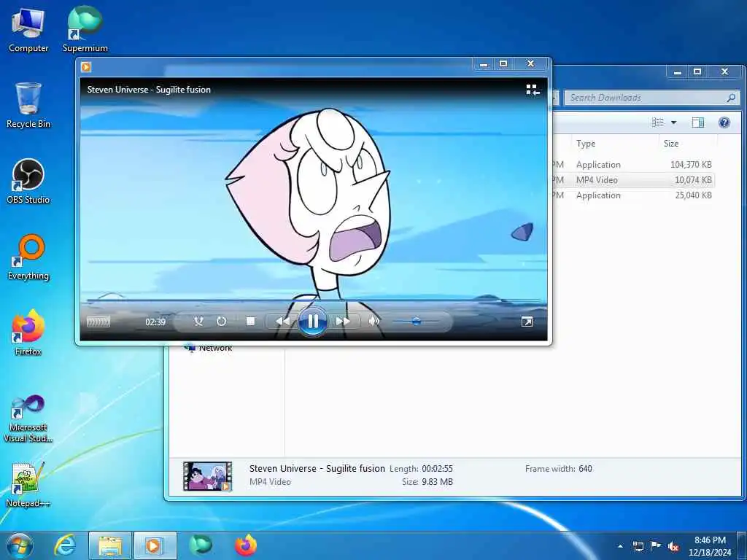Click the video seek bar in Media Player
747x560 pixels.
pos(314,300)
